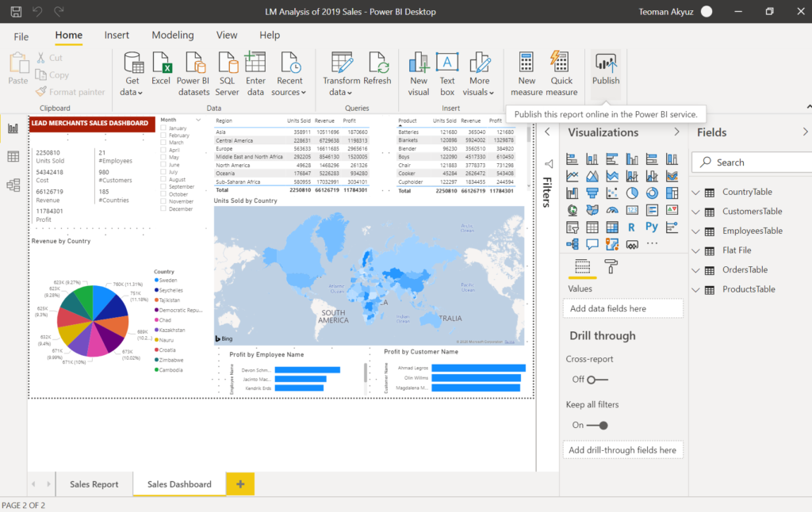The image size is (812, 512).
Task: Check the January month slicer box
Action: coord(163,128)
